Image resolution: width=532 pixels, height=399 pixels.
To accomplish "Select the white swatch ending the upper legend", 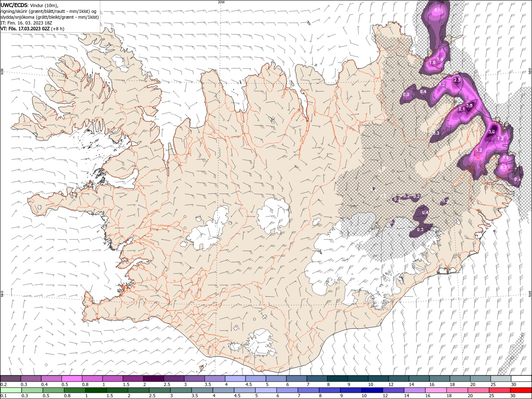I will point(521,379).
